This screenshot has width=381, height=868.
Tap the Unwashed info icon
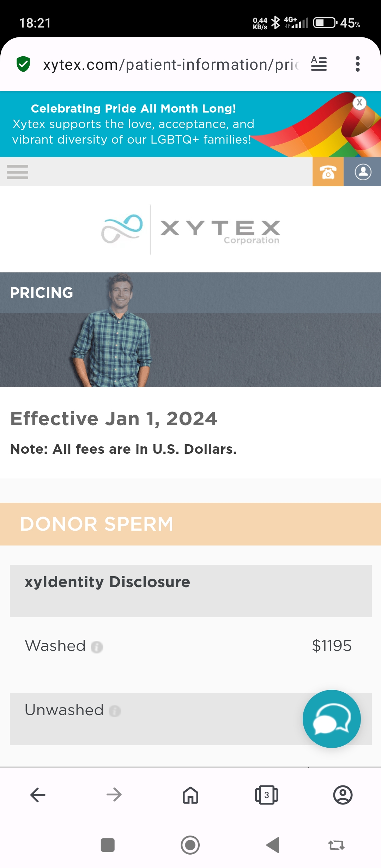[115, 711]
